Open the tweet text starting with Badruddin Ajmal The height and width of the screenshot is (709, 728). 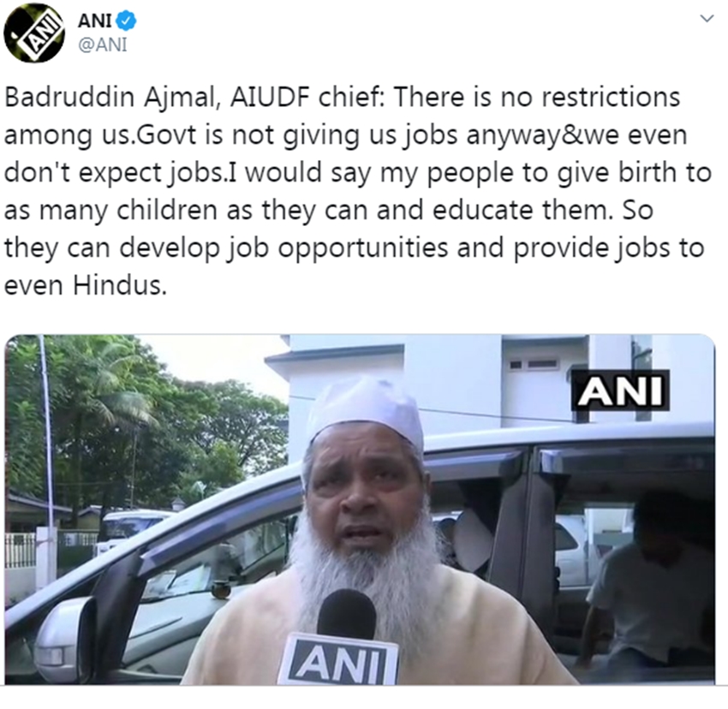tap(357, 191)
